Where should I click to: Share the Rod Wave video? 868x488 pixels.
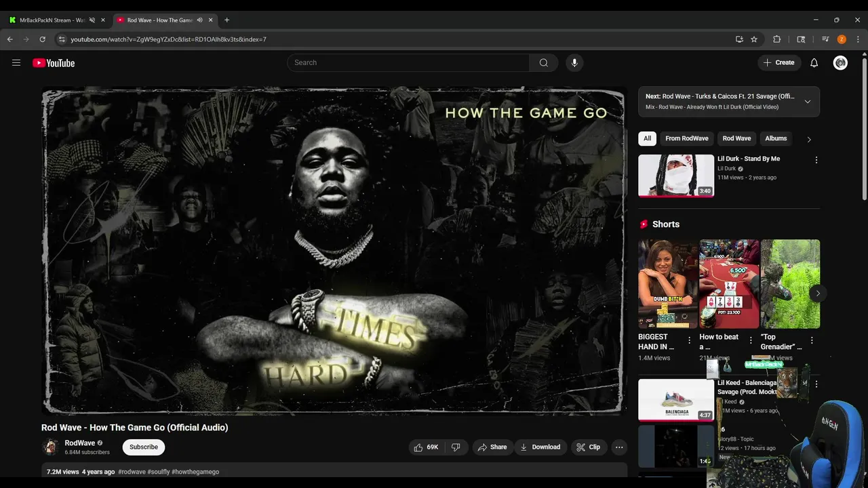click(492, 447)
